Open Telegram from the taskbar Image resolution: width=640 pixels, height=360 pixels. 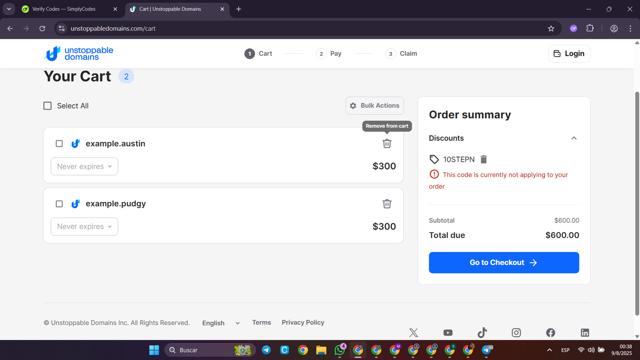pos(266,350)
